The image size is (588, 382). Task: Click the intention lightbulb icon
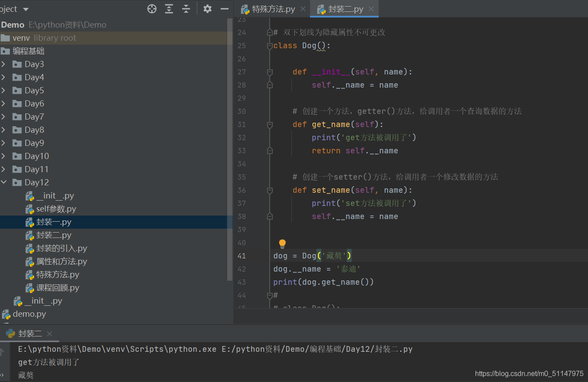(x=282, y=244)
